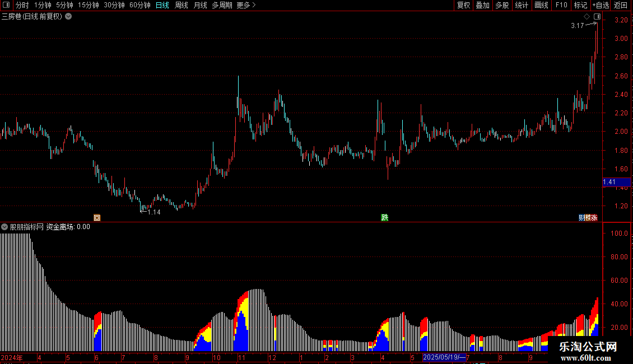Screen dimensions: 633x364
Task: Switch to 15分钟 chart period
Action: coord(89,5)
